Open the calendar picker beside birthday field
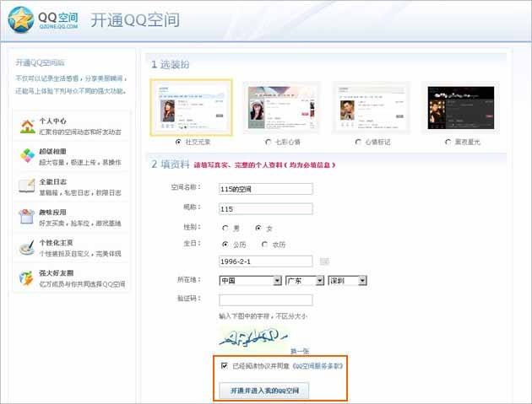The image size is (532, 404). click(323, 261)
